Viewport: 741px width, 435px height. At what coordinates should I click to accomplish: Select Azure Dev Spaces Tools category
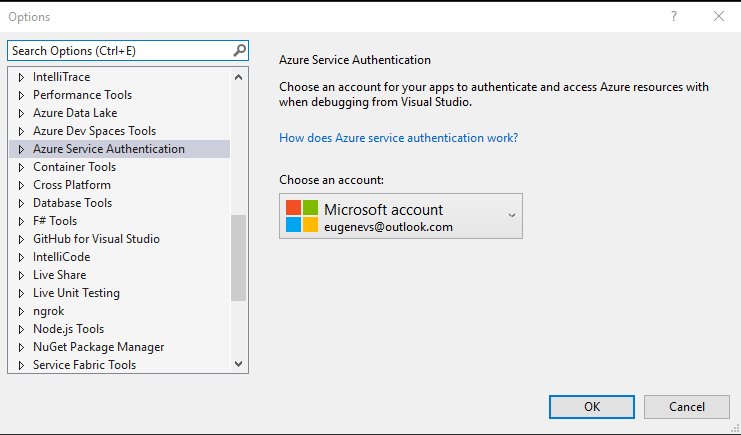pos(95,130)
